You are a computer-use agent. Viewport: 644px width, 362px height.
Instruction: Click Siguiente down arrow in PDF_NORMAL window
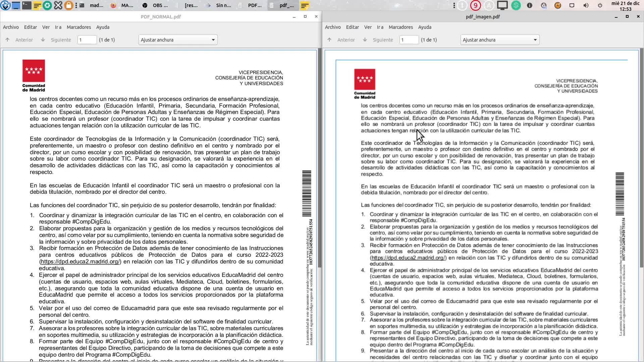tap(43, 40)
